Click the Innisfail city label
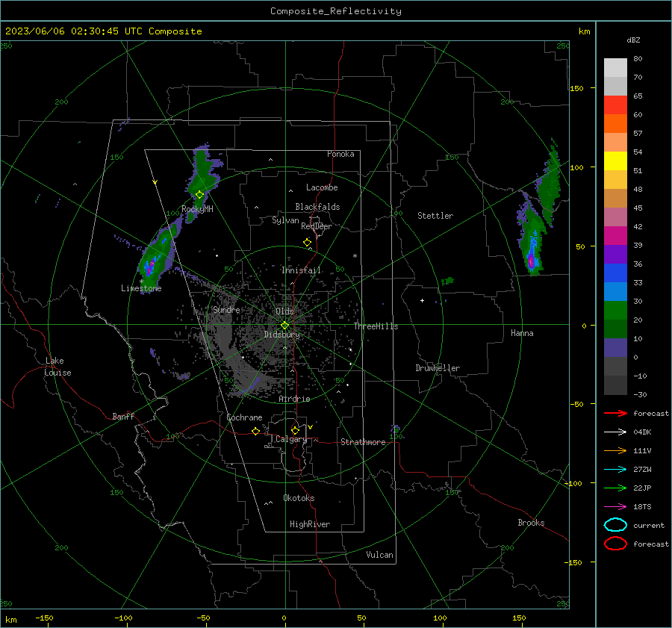Screen dimensions: 672x628 click(301, 270)
